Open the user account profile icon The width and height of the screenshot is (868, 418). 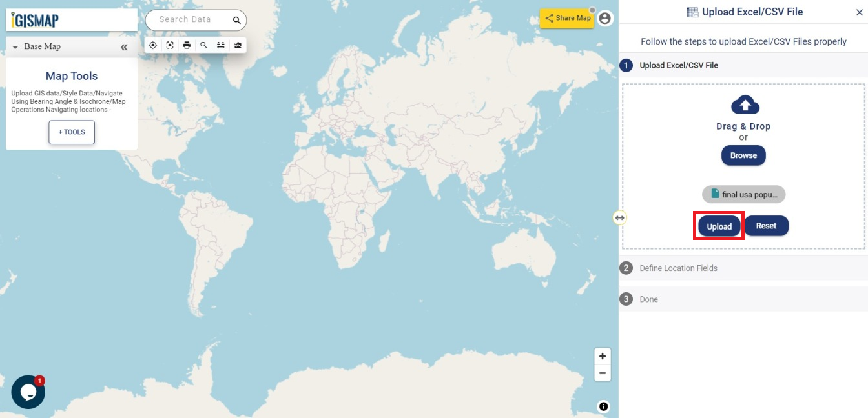604,18
